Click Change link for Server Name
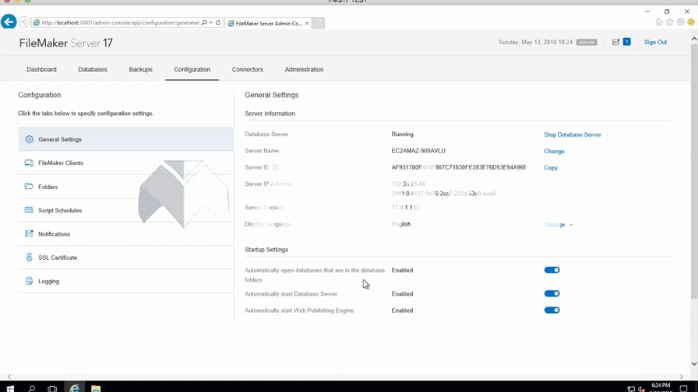Viewport: 698px width, 392px height. point(554,151)
